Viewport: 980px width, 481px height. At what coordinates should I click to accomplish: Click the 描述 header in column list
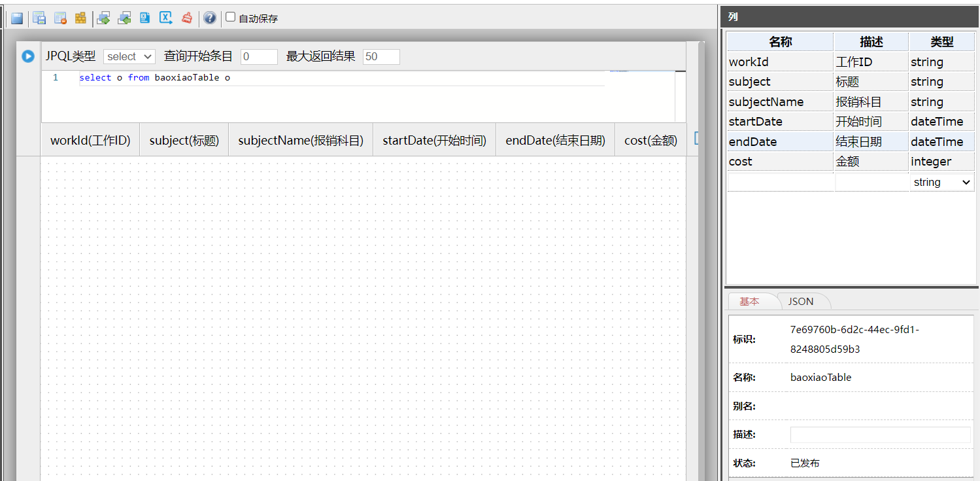871,42
